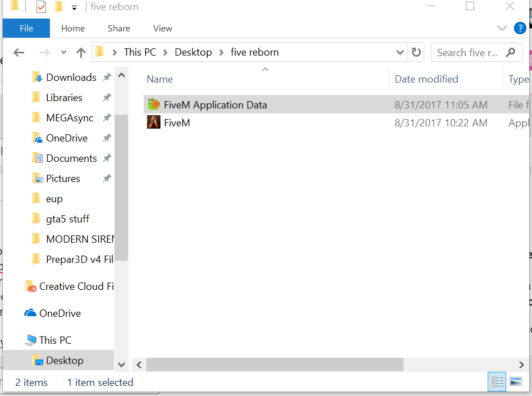
Task: Expand the ribbon with the chevron
Action: coord(502,28)
